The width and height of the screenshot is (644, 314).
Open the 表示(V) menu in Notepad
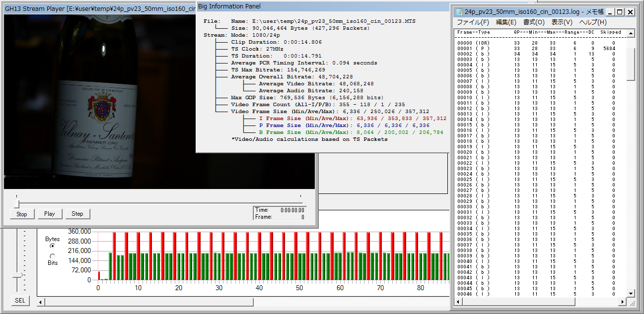click(562, 22)
